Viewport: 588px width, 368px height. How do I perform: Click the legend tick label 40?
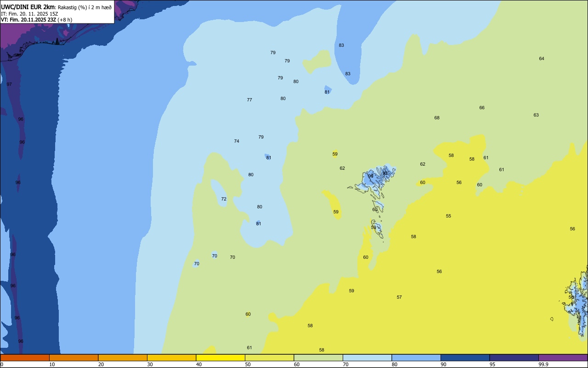[x=199, y=364]
